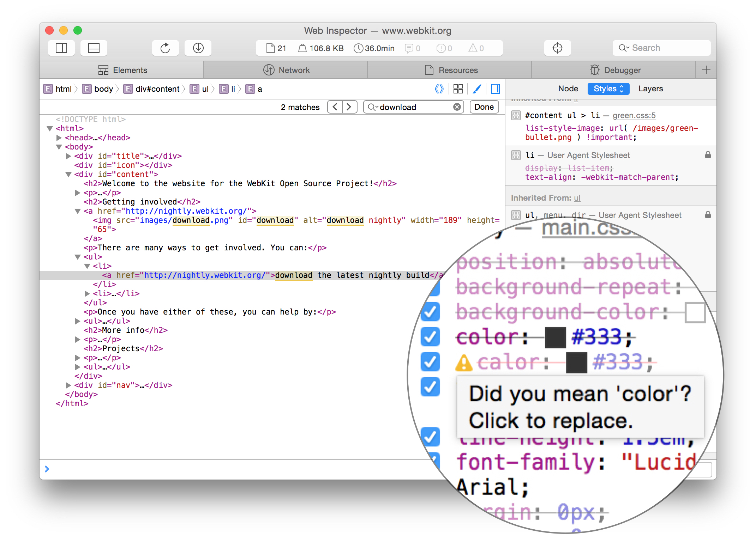Click the compositing borders grid icon
The height and width of the screenshot is (536, 756).
click(458, 89)
